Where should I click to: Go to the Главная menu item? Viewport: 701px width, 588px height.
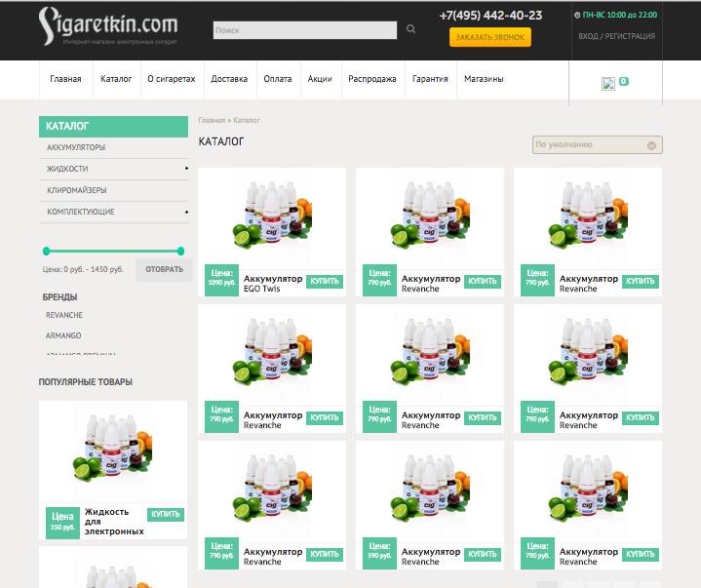(65, 79)
